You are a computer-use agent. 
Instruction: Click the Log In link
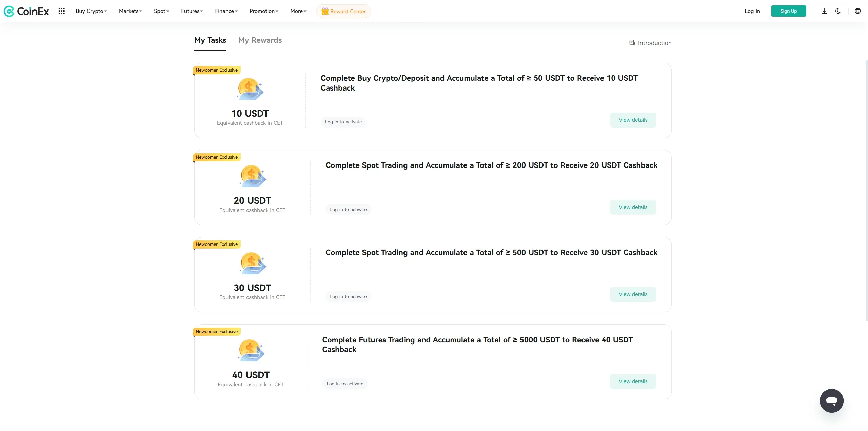pyautogui.click(x=752, y=11)
